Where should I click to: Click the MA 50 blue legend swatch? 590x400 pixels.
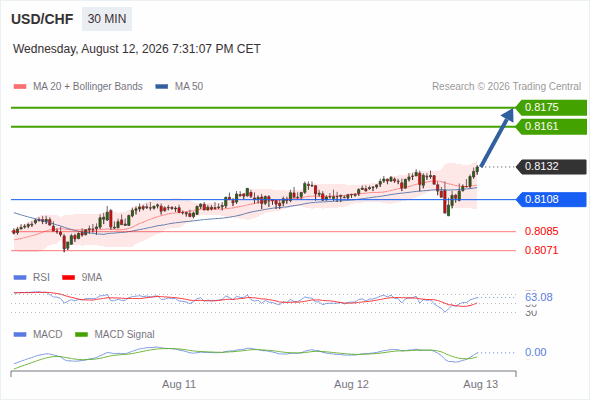coord(161,87)
